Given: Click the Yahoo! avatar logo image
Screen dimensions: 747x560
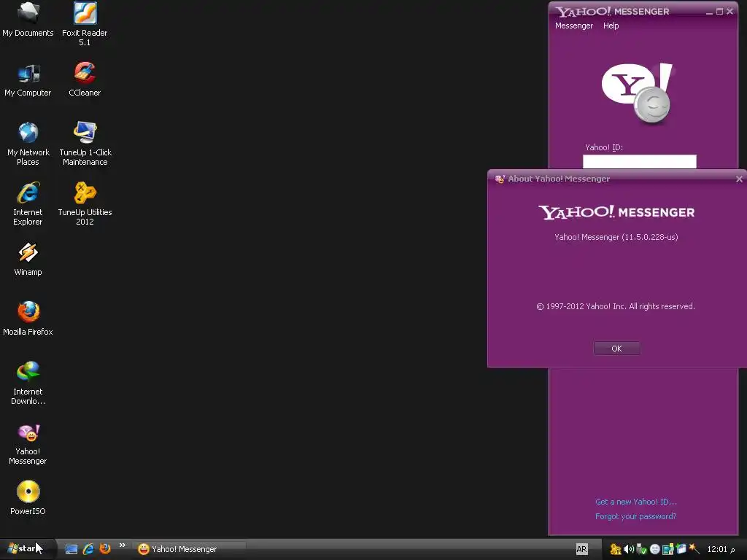Looking at the screenshot, I should coord(638,93).
